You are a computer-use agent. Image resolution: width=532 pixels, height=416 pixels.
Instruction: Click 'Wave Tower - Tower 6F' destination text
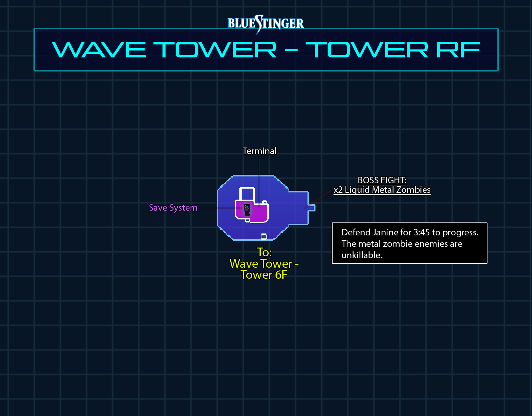coord(264,269)
